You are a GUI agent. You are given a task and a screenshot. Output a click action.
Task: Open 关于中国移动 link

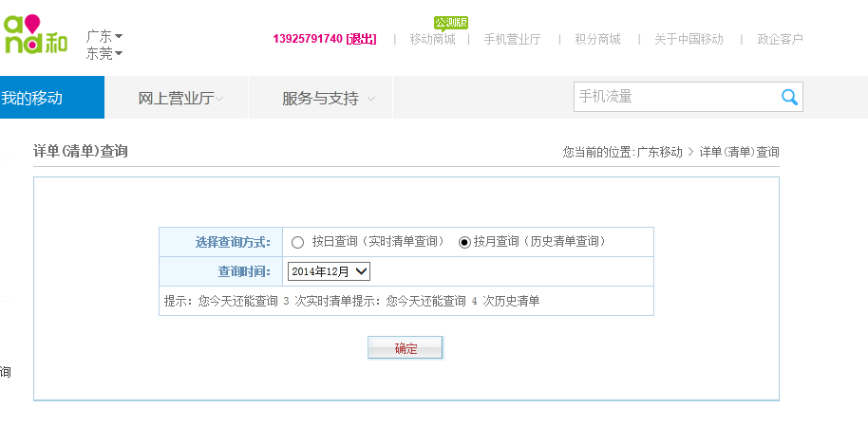689,39
